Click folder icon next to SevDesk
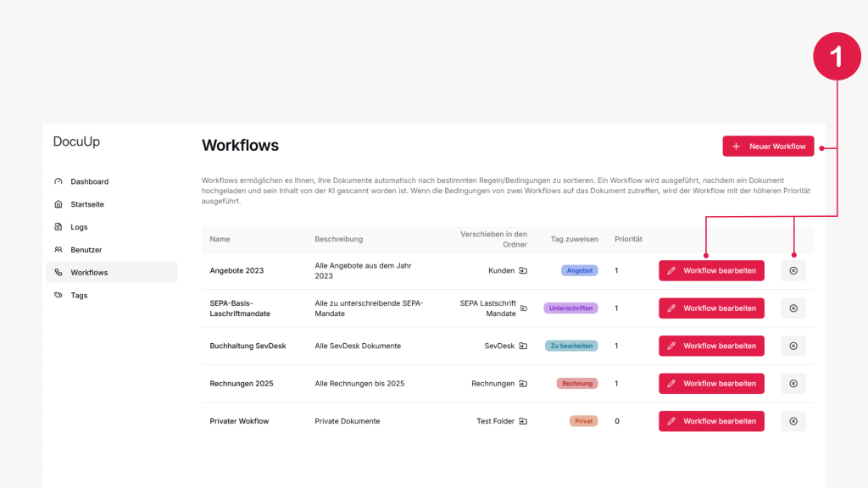868x488 pixels. 523,346
